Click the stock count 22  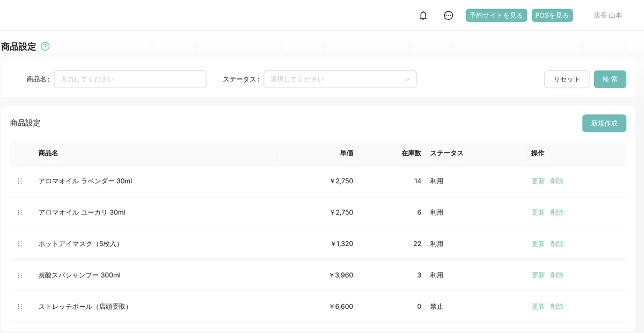[x=418, y=244]
